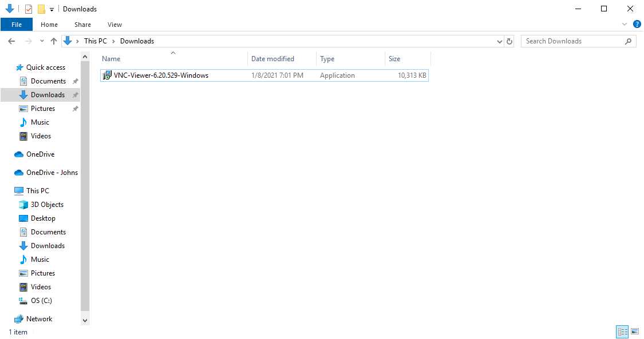Switch to the View ribbon tab
Viewport: 644px width, 339px height.
click(114, 25)
